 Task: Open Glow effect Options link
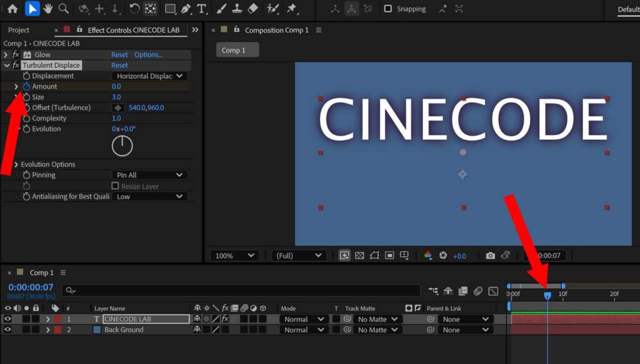pos(147,54)
